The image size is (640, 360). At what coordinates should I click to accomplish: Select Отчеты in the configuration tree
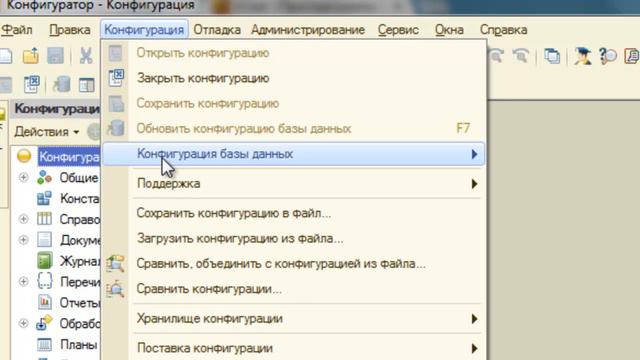80,303
